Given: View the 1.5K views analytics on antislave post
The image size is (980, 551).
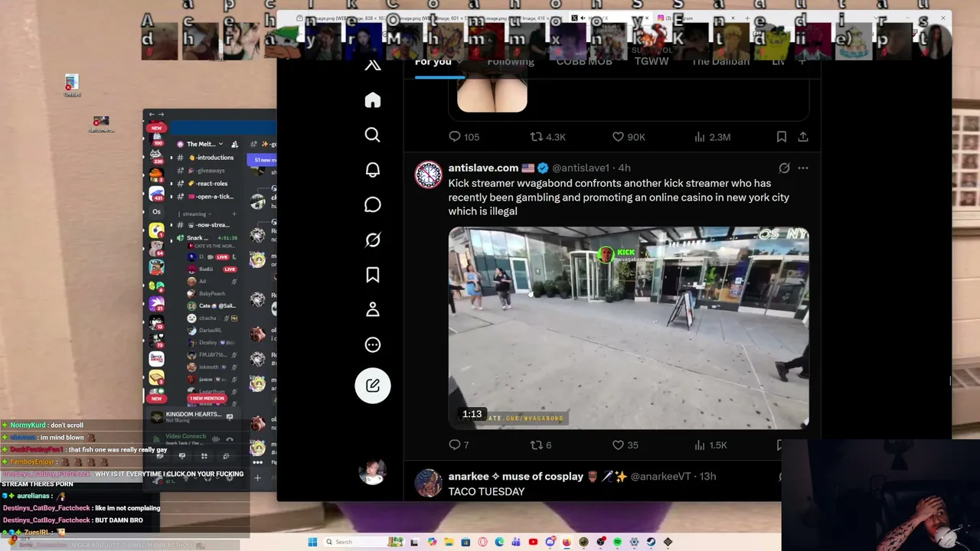Looking at the screenshot, I should [710, 445].
